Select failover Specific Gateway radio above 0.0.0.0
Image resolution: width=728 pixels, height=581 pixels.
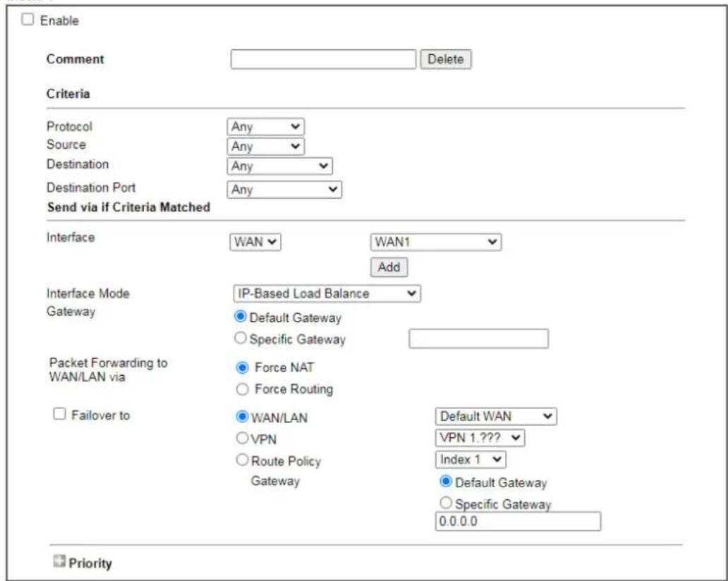[446, 503]
